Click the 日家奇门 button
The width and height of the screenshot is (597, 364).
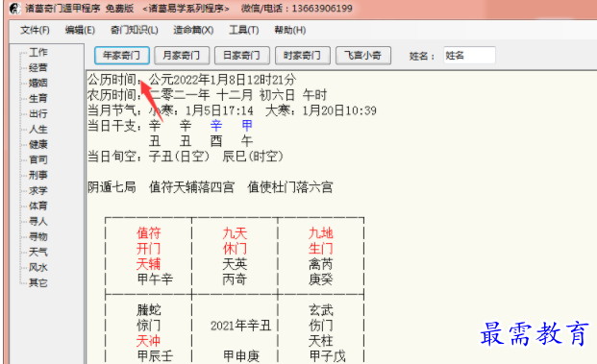pos(241,56)
